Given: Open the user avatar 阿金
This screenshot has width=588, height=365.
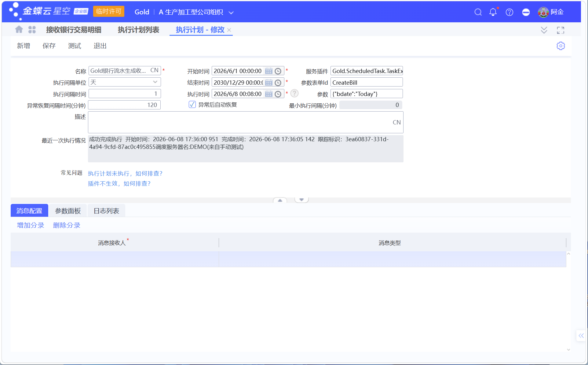Looking at the screenshot, I should pyautogui.click(x=543, y=12).
